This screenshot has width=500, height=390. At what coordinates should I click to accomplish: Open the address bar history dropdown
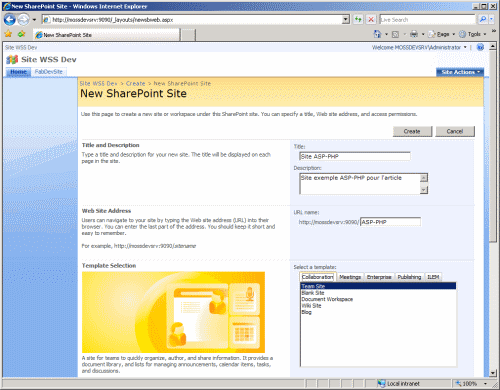(346, 20)
